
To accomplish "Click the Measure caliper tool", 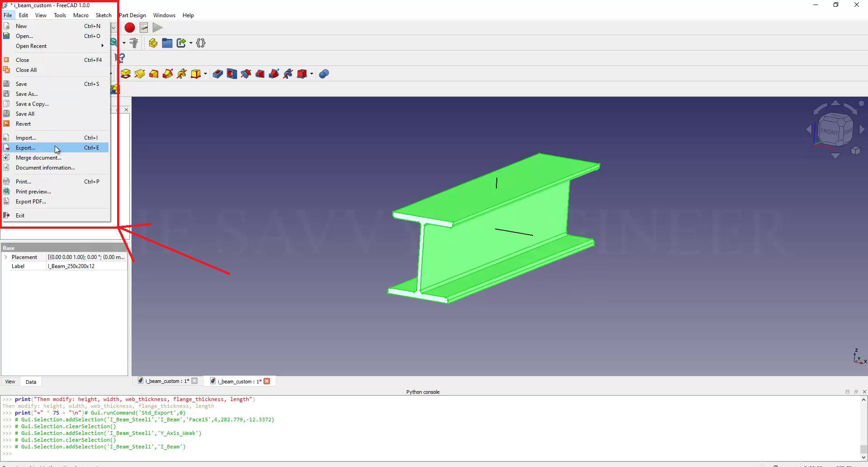I will click(x=134, y=43).
